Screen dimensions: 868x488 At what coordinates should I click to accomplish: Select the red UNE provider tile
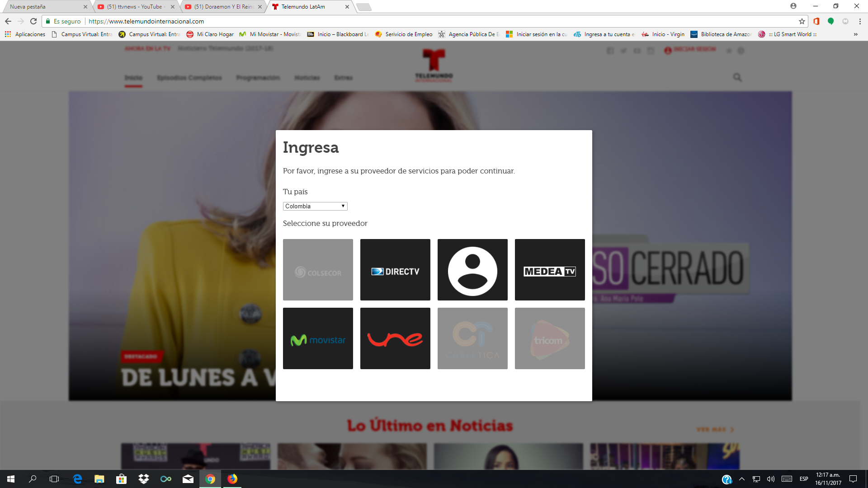(x=395, y=338)
